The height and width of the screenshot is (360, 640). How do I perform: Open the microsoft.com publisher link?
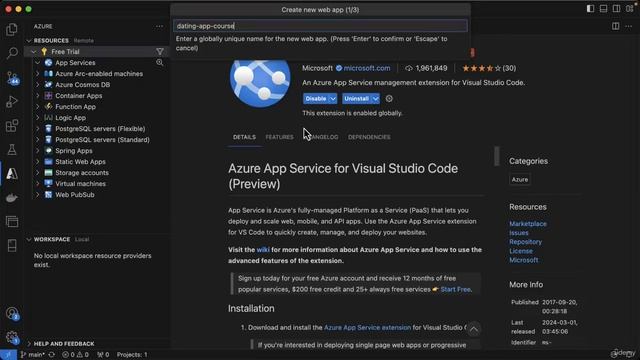(367, 69)
